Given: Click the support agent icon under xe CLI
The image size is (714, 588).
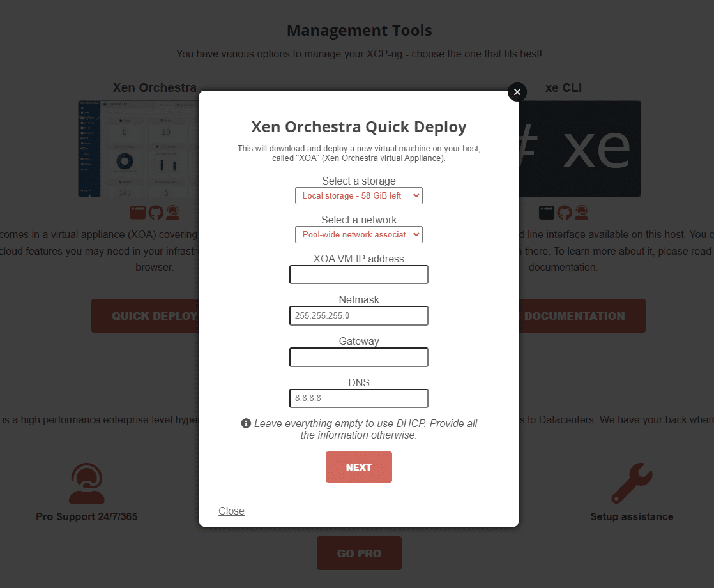Looking at the screenshot, I should (582, 213).
